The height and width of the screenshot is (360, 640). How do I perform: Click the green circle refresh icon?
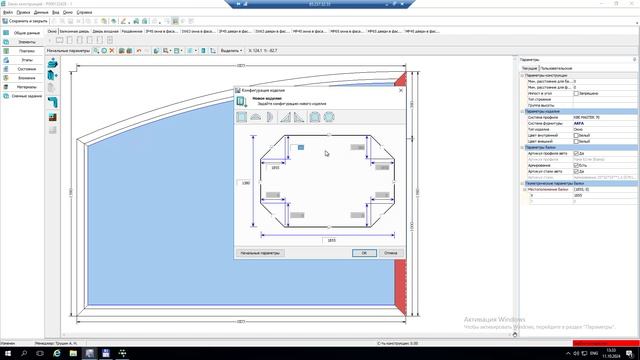104,51
